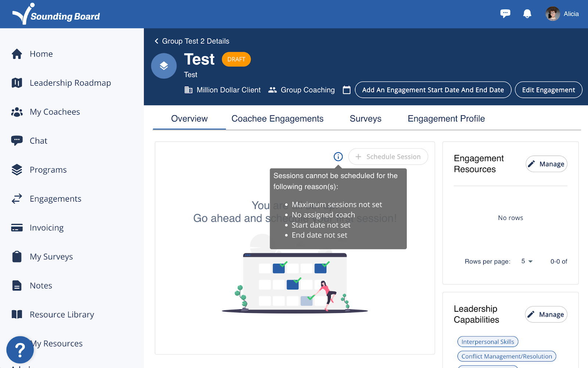Viewport: 588px width, 368px height.
Task: Click Add An Engagement Start Date And End Date
Action: pos(433,90)
